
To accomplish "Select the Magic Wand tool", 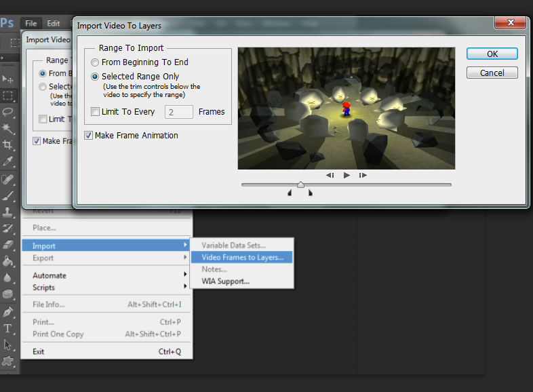I will click(7, 128).
